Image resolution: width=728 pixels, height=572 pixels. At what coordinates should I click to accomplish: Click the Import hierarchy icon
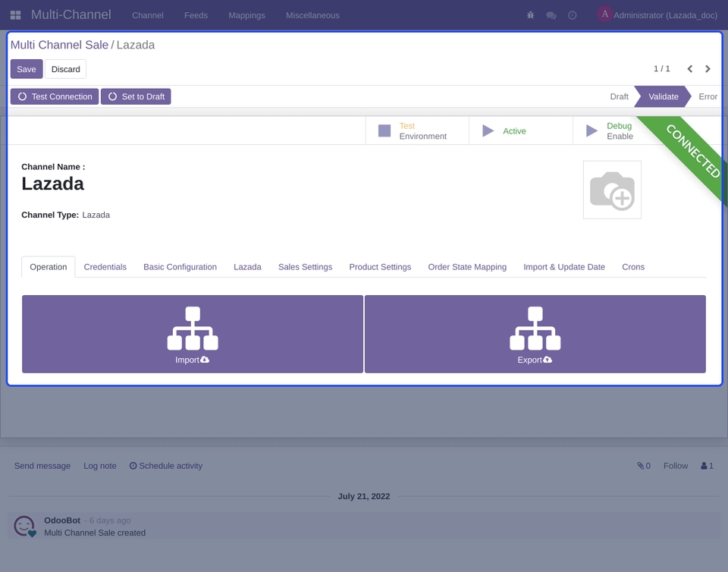[193, 328]
